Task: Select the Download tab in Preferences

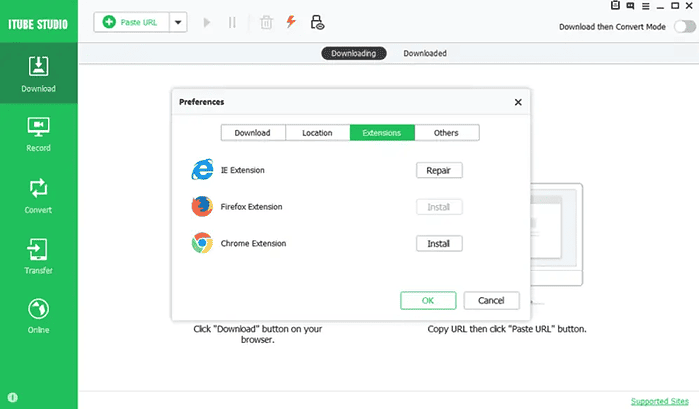Action: (x=253, y=133)
